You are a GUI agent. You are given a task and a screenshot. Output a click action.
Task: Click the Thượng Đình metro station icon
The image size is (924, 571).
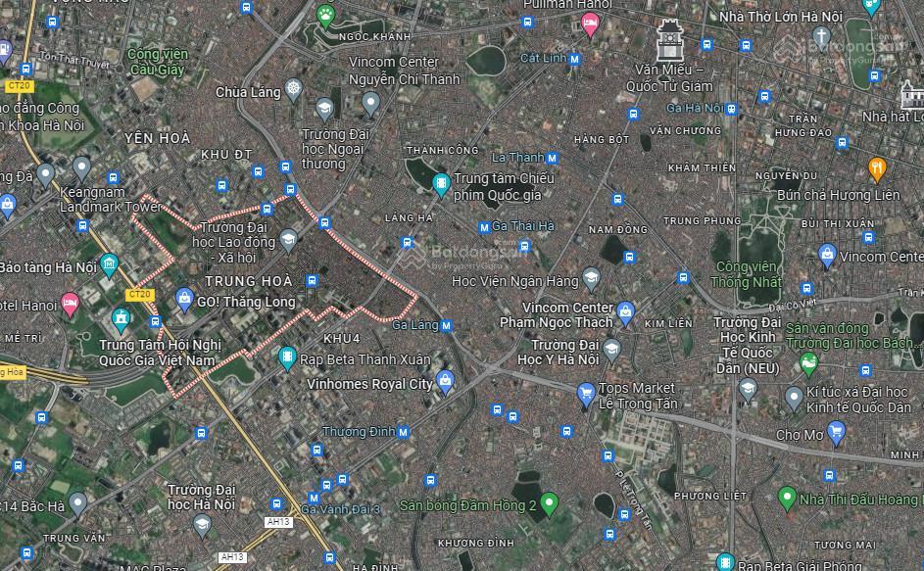tap(403, 432)
